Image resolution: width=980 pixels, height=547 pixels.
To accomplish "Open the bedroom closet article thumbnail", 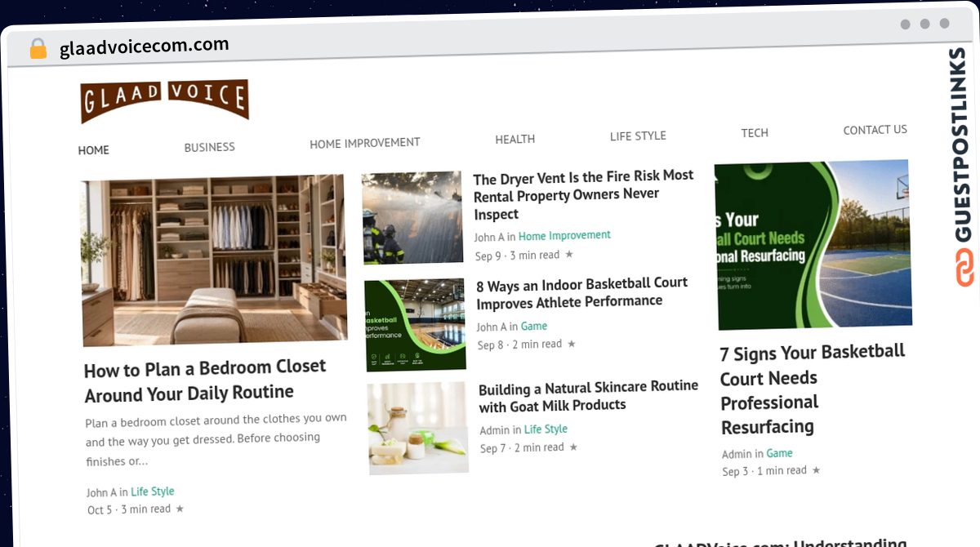I will pyautogui.click(x=214, y=260).
